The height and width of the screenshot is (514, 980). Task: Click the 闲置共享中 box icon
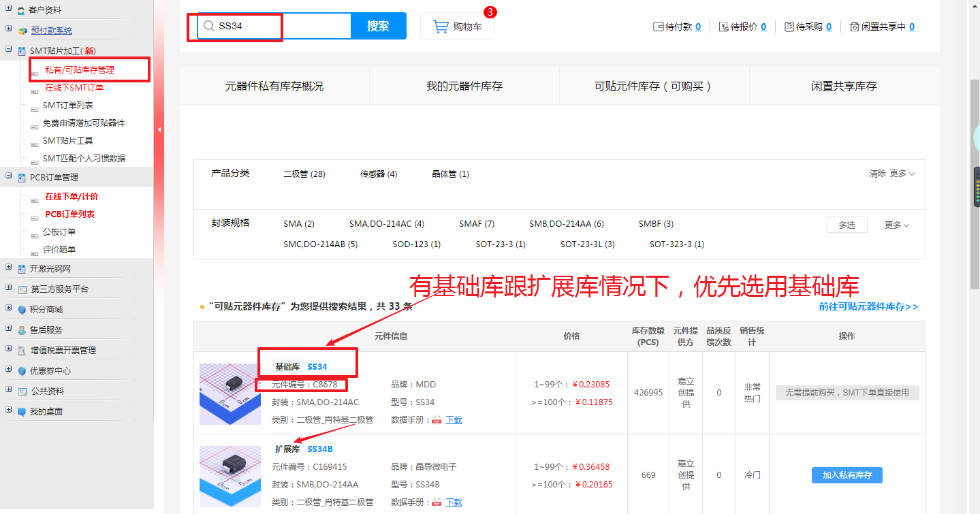(854, 27)
